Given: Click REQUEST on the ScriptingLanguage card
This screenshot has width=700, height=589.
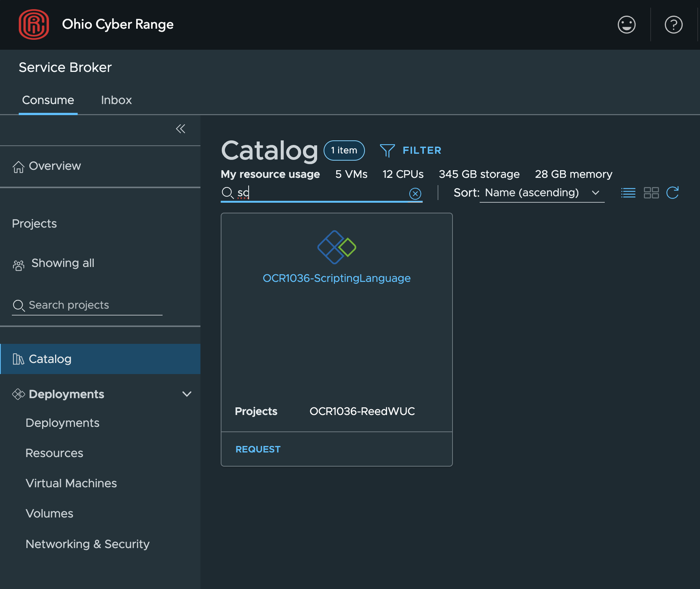Looking at the screenshot, I should (x=258, y=449).
